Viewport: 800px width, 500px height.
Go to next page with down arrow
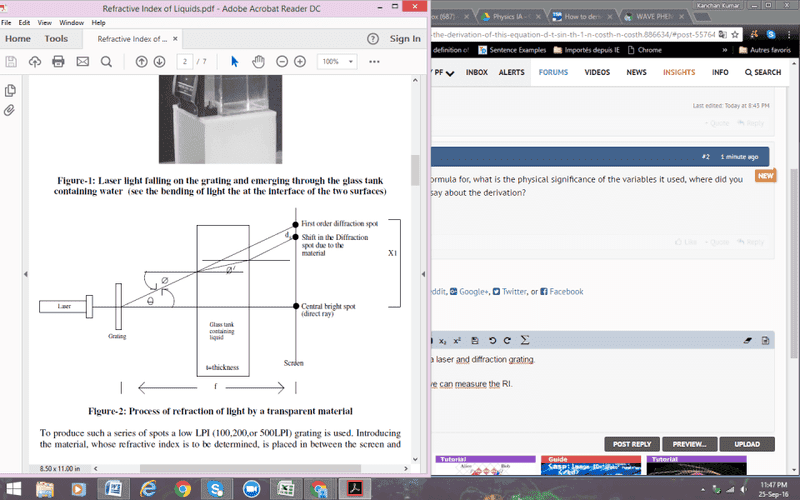click(159, 61)
